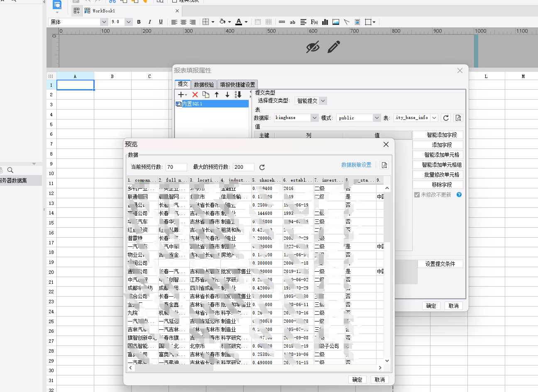The image size is (538, 392).
Task: Align cell text to the left
Action: click(x=174, y=22)
